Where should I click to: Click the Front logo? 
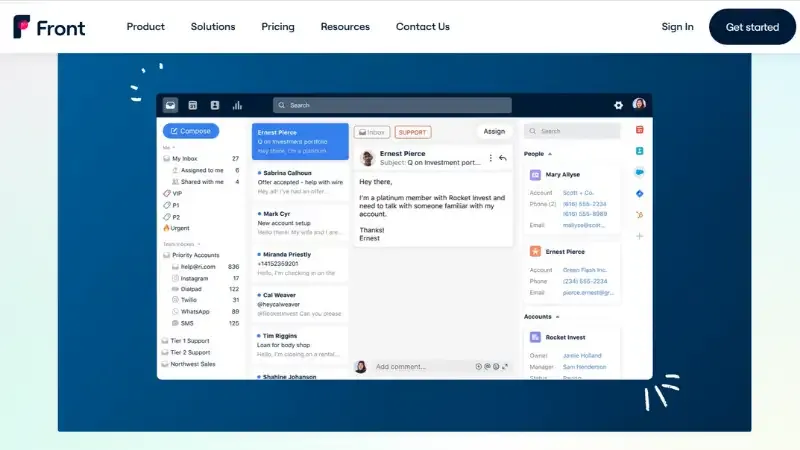point(49,27)
